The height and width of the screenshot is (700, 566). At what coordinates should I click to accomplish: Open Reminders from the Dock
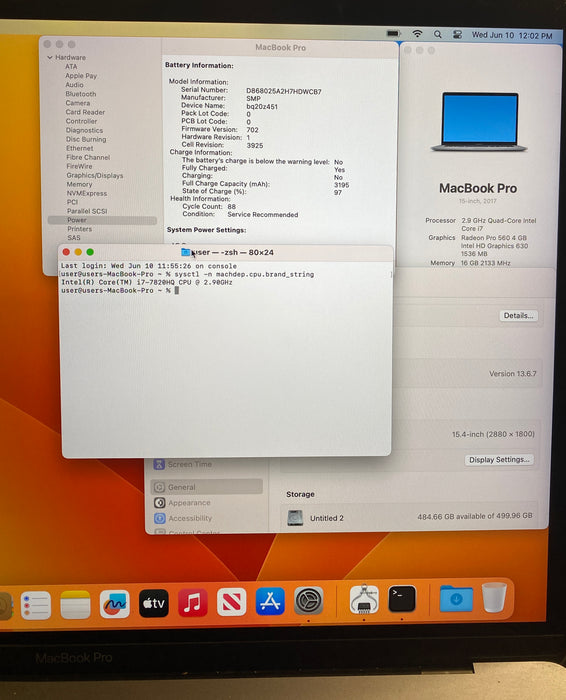(36, 605)
